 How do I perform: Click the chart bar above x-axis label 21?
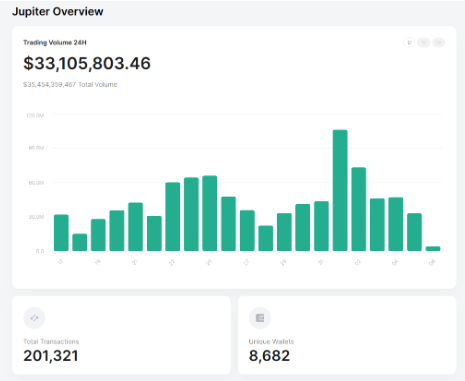coord(136,227)
